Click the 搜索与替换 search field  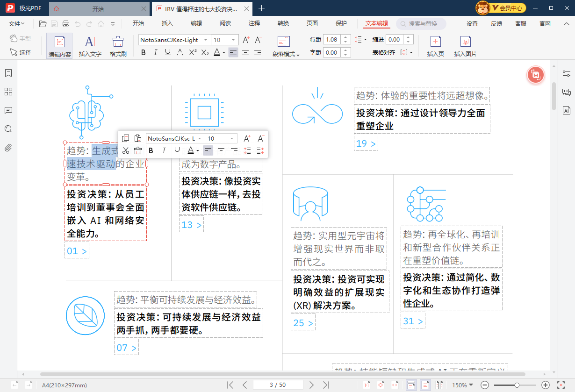421,24
